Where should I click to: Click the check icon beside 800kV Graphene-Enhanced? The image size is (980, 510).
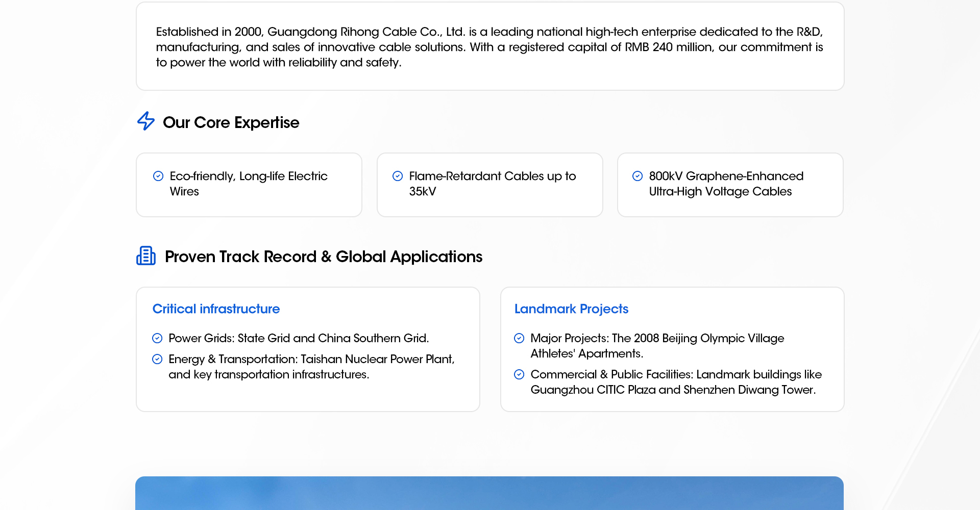638,176
